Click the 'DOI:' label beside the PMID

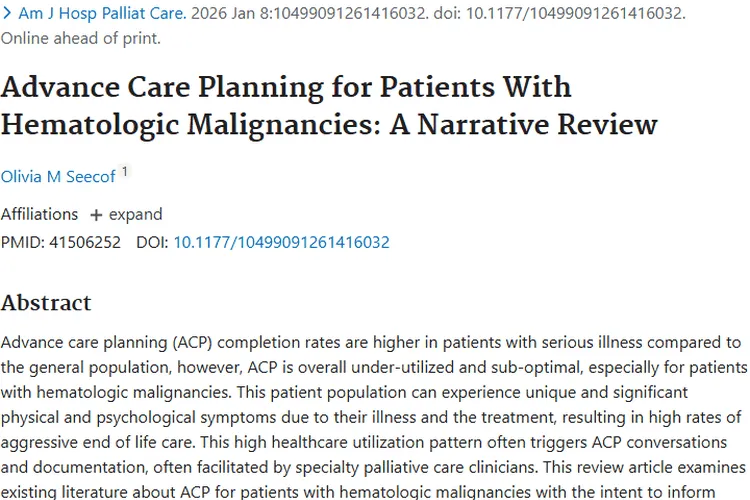tap(152, 242)
